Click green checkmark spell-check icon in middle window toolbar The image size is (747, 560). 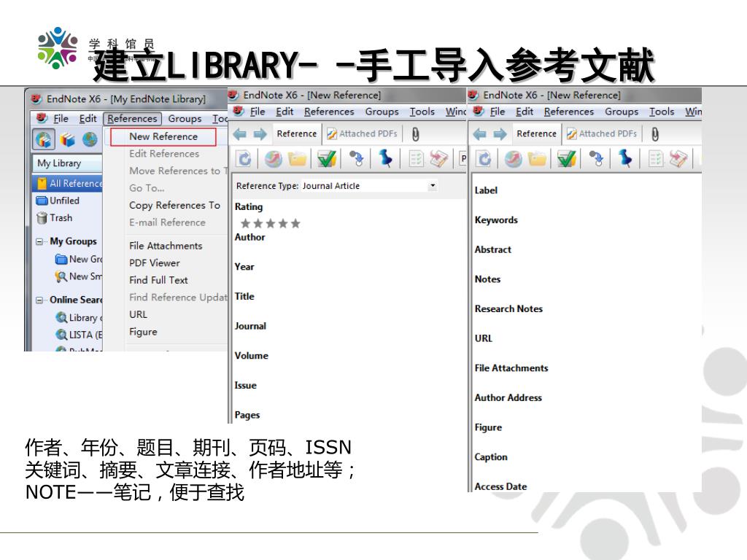(326, 158)
